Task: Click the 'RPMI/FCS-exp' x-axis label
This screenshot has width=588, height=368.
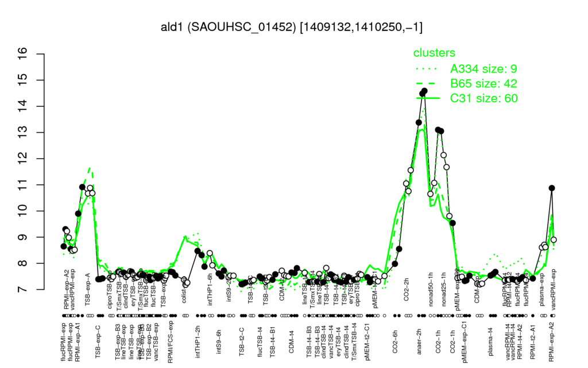Action: 171,342
